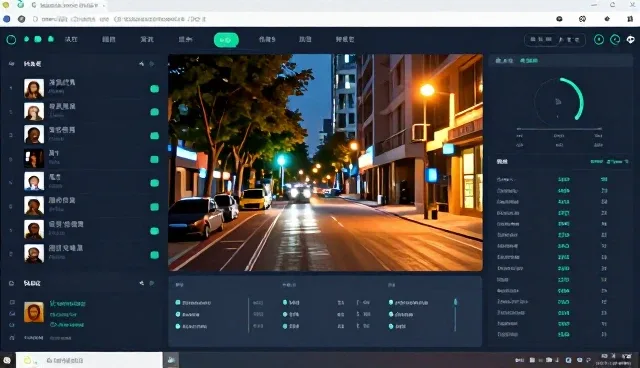
Task: Open the first navigation tab after the green icons
Action: 71,40
